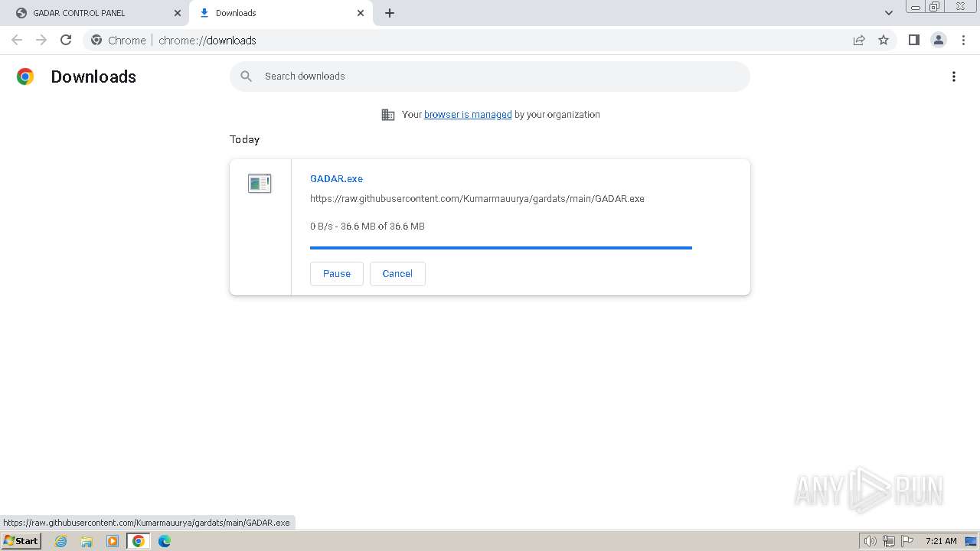980x551 pixels.
Task: Open the Chrome profile avatar
Action: coord(939,40)
